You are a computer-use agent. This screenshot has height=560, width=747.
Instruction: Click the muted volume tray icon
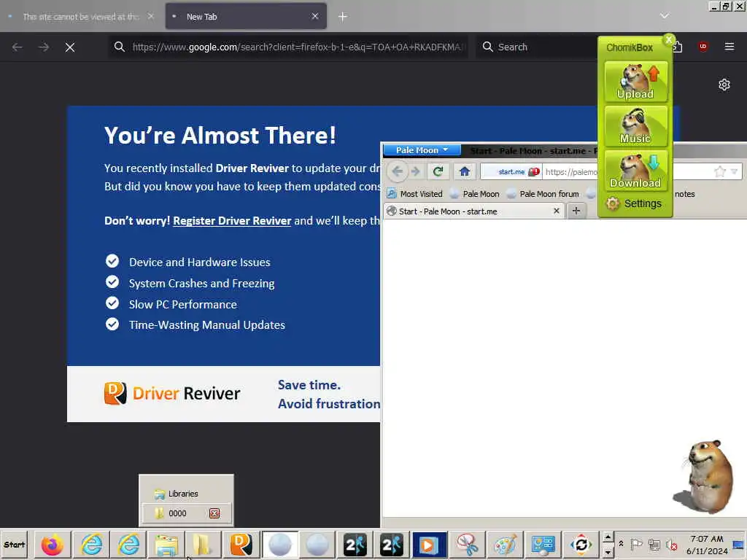[672, 544]
